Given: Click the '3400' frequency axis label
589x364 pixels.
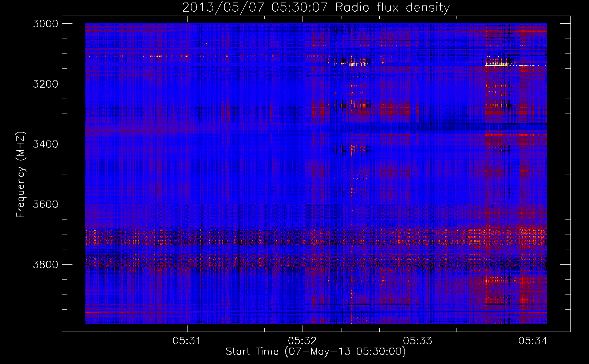Looking at the screenshot, I should [x=46, y=144].
